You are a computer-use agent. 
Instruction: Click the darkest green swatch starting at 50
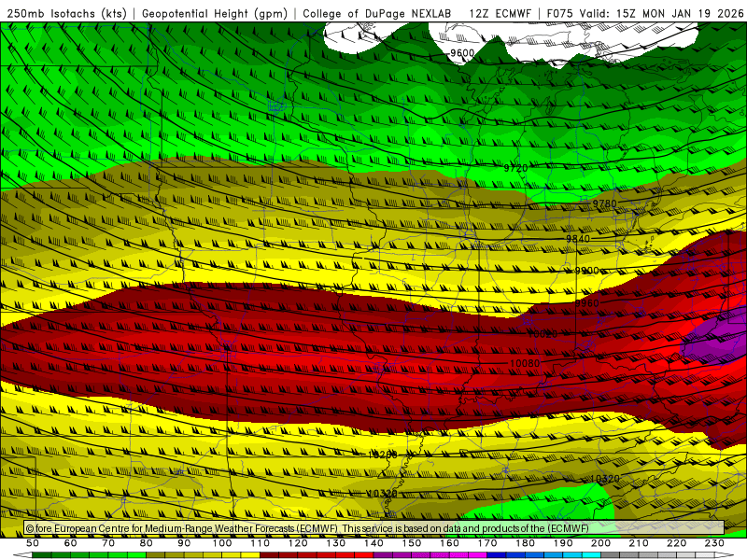point(42,555)
